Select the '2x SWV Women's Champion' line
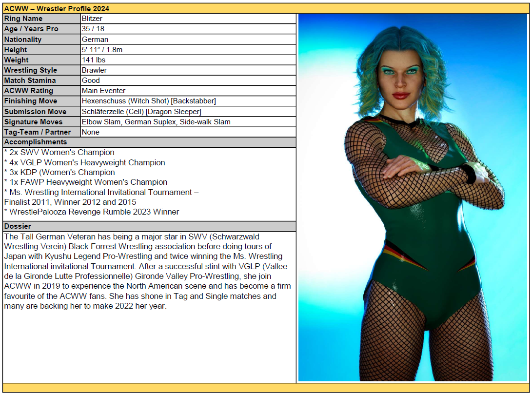 tap(59, 152)
